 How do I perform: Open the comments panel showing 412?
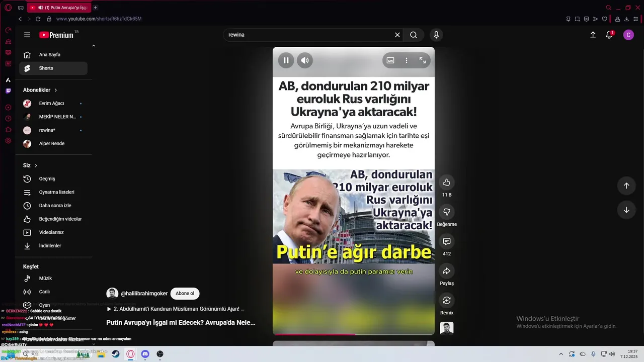[447, 241]
